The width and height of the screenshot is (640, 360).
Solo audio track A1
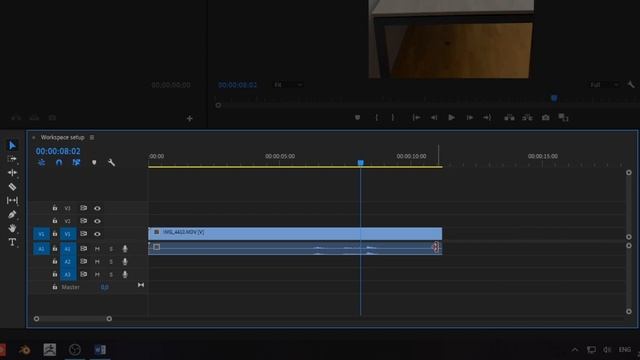pos(111,249)
